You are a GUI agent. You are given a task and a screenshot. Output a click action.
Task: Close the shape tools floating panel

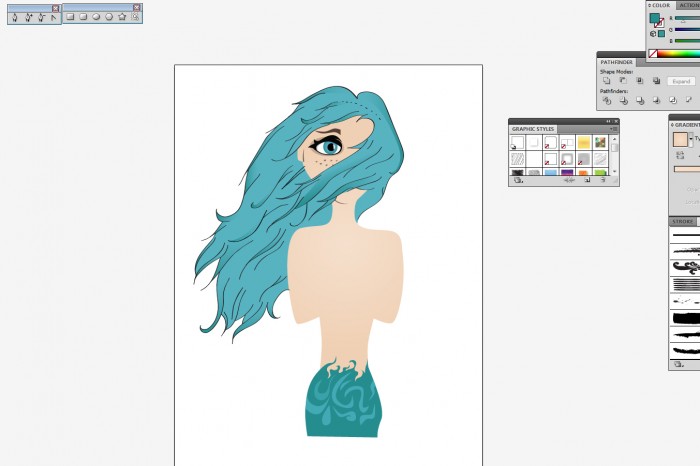(x=137, y=7)
